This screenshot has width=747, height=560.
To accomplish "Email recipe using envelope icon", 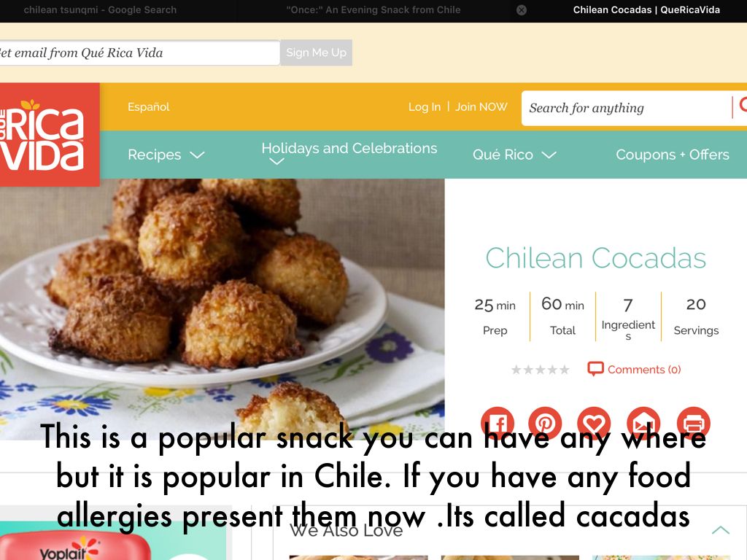I will tap(643, 423).
